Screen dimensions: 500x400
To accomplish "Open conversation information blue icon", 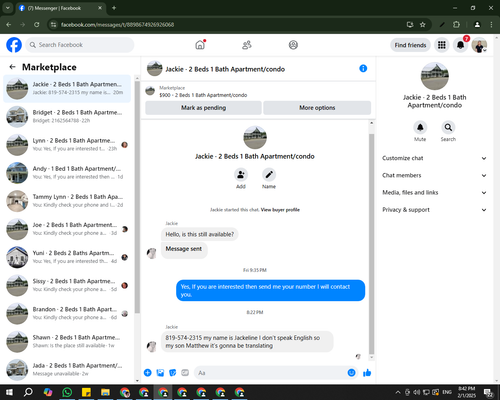I will 363,68.
